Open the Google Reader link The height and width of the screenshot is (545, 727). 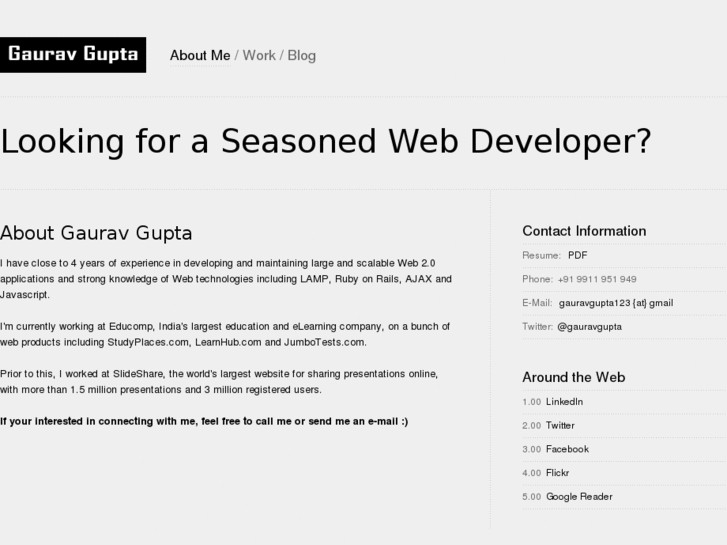(x=579, y=497)
